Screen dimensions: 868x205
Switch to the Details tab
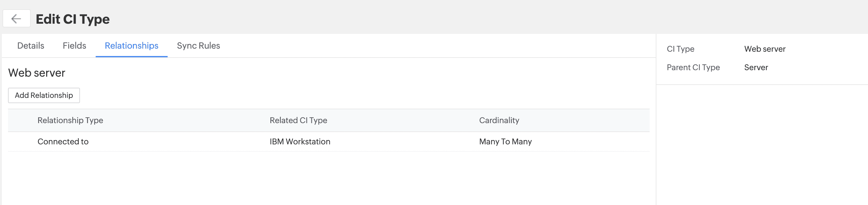[x=31, y=46]
